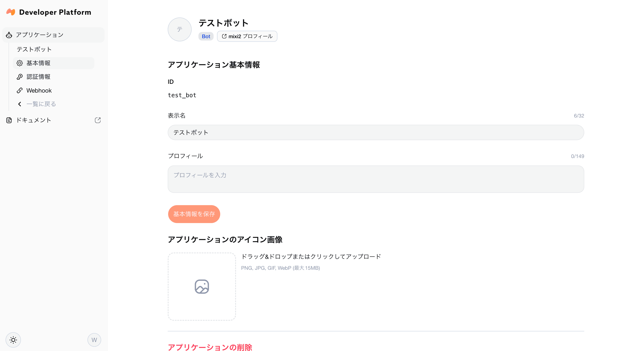Click the テ bot avatar circle
Screen dimensions: 644x351
[179, 29]
